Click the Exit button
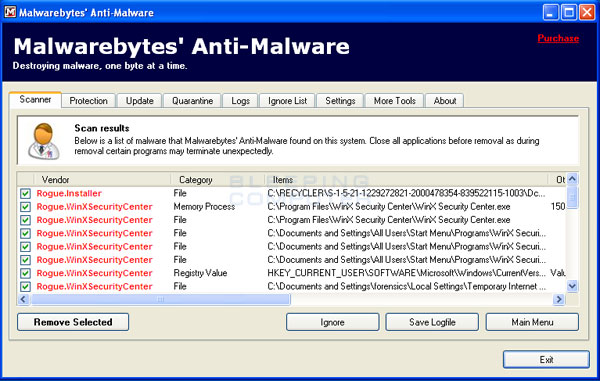 [546, 360]
